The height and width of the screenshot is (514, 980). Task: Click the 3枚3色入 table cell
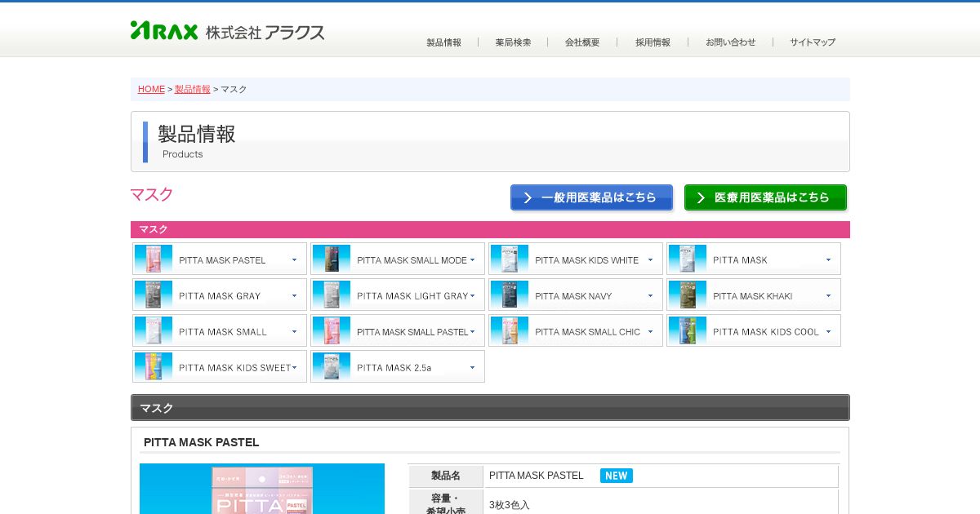point(510,505)
